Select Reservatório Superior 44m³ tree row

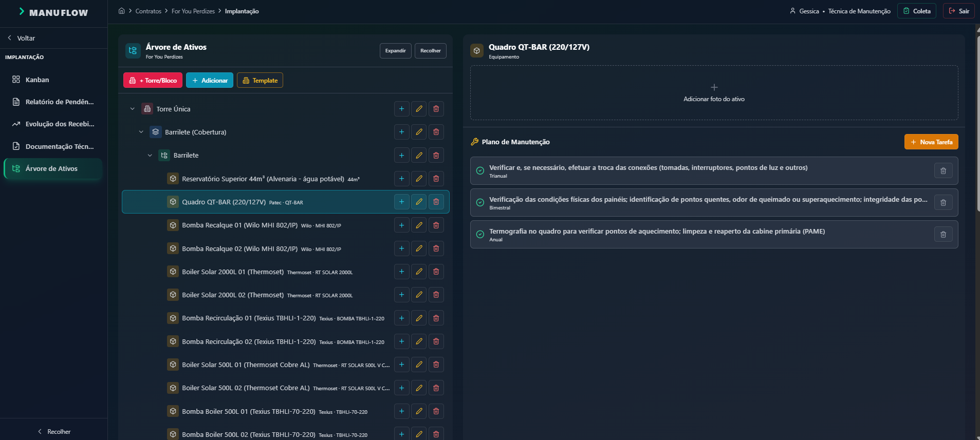tap(286, 179)
